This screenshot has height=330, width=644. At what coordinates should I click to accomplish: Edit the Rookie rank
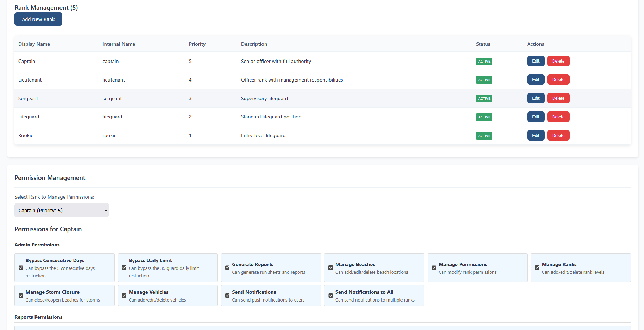(x=535, y=135)
